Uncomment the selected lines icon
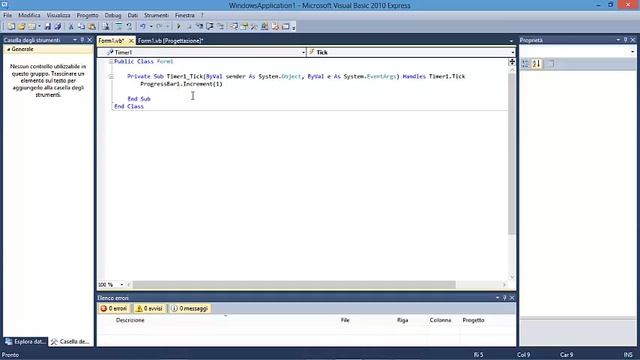The width and height of the screenshot is (640, 360). click(x=129, y=27)
